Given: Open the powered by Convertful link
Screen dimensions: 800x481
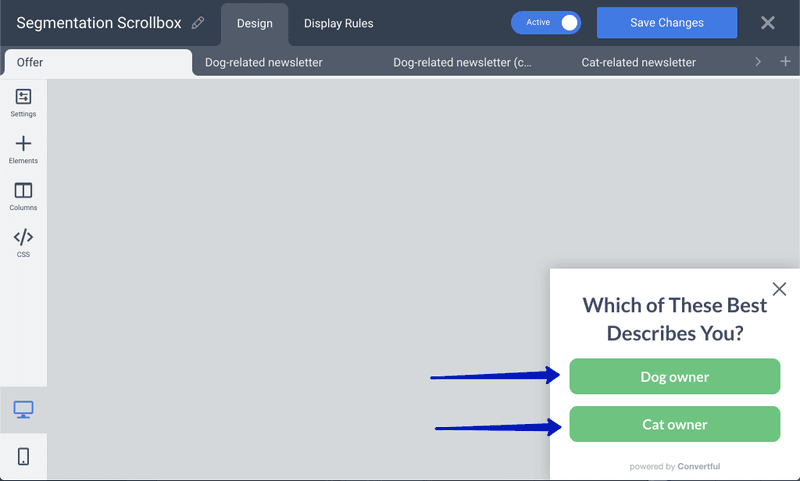Looking at the screenshot, I should pos(674,466).
